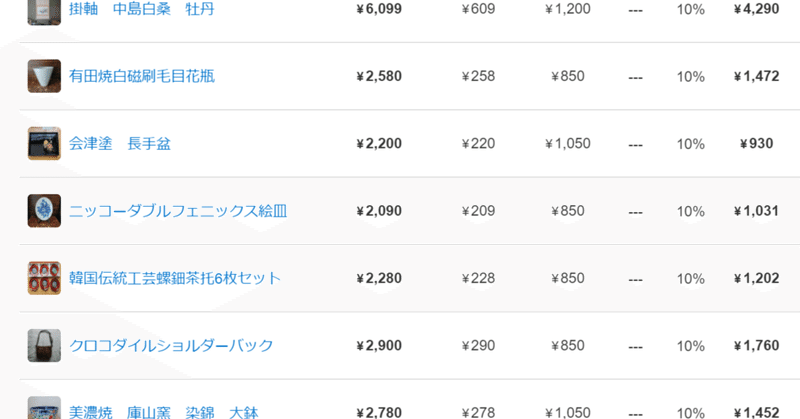Open the 美濃焼 庫山窯 染錦 大鉢 link
Viewport: 800px width, 419px height.
pos(163,411)
